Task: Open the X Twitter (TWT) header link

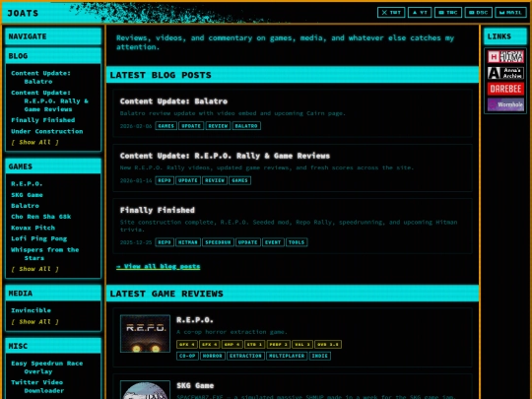Action: coord(391,13)
